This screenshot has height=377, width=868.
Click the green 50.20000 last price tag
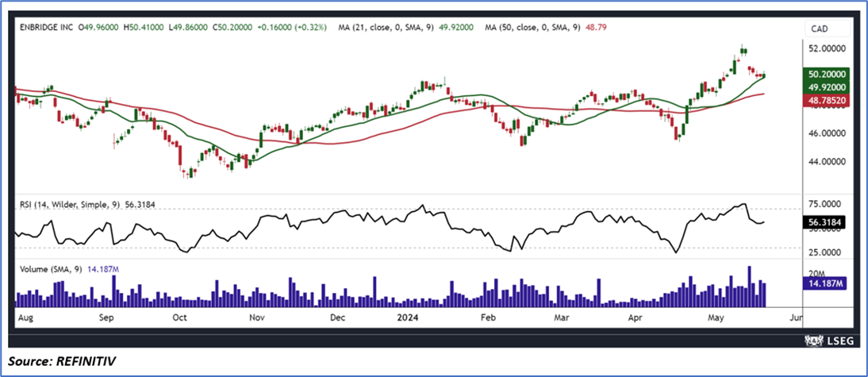coord(827,74)
